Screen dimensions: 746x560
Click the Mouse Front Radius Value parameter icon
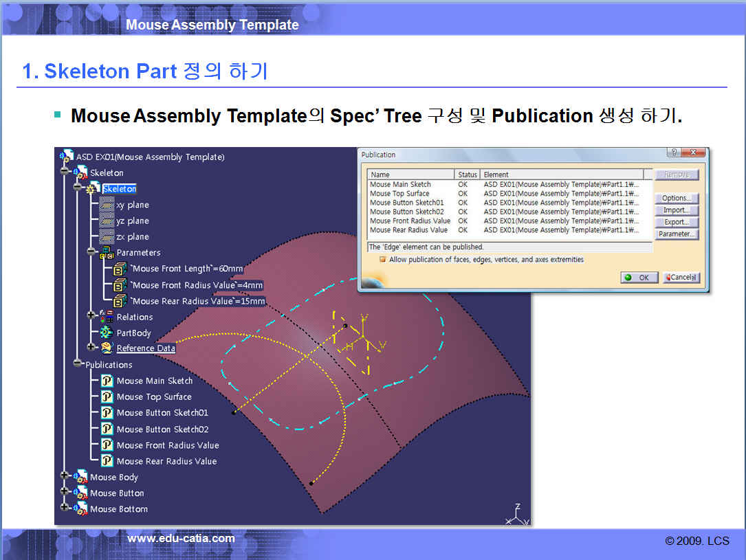point(120,285)
